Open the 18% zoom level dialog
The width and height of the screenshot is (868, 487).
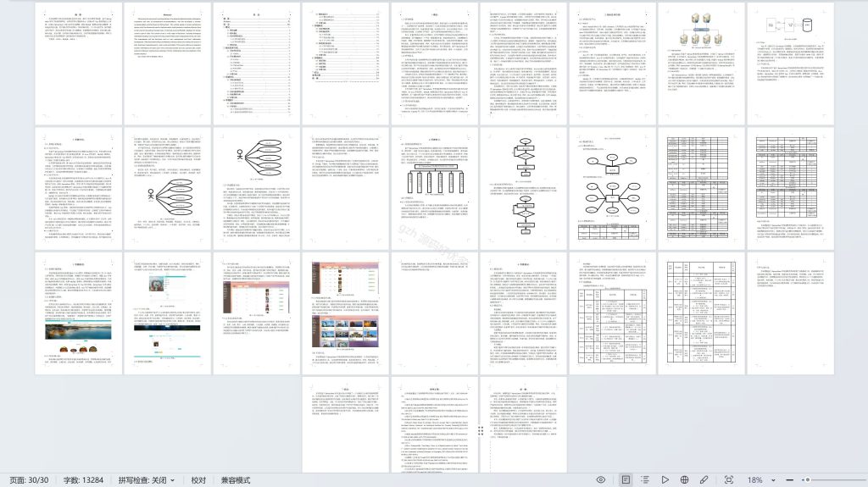pos(754,480)
